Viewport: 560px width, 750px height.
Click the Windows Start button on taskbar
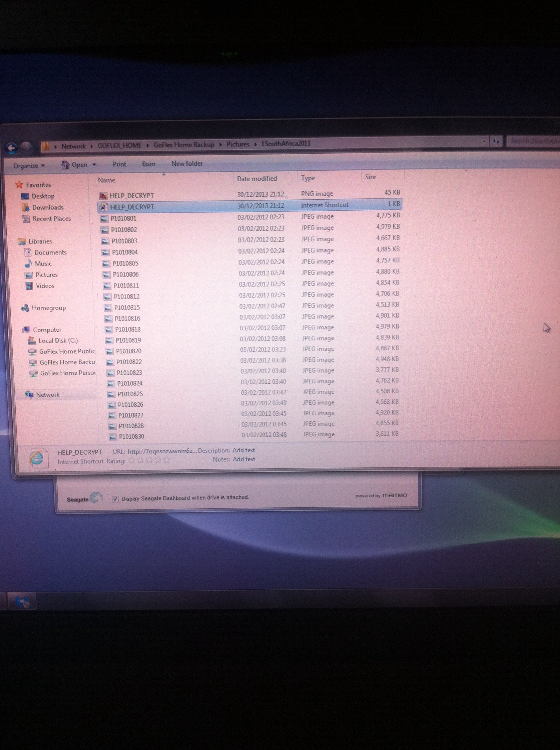(x=22, y=602)
